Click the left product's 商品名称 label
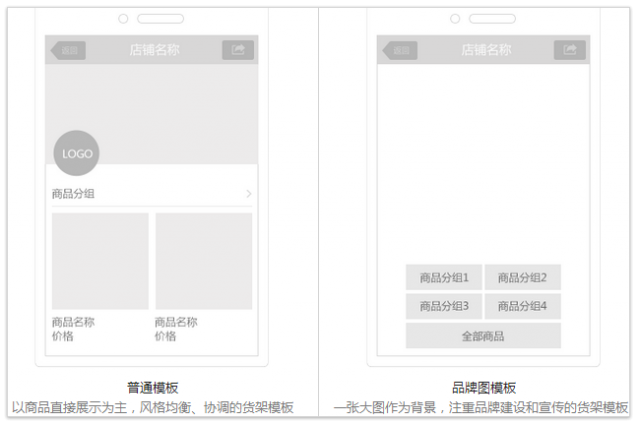This screenshot has width=640, height=423. click(73, 322)
